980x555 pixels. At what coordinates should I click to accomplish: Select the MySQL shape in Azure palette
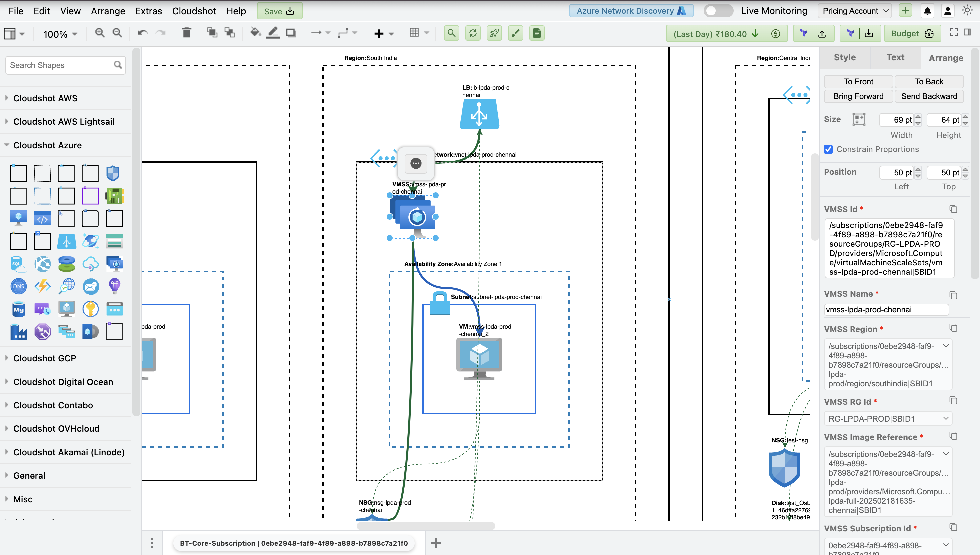coord(18,309)
